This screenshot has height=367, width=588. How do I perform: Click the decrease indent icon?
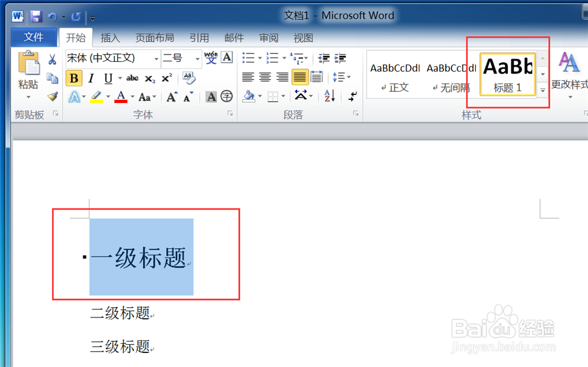pyautogui.click(x=323, y=58)
